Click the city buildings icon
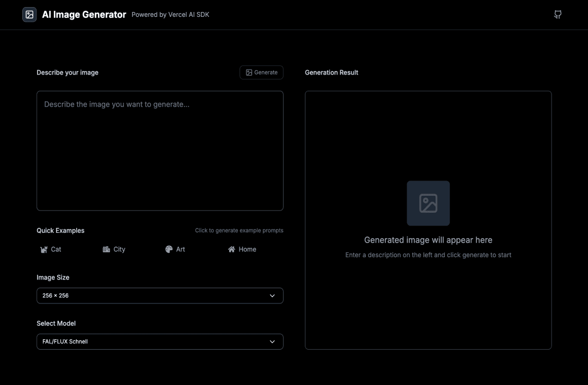Viewport: 588px width, 385px height. (x=106, y=250)
